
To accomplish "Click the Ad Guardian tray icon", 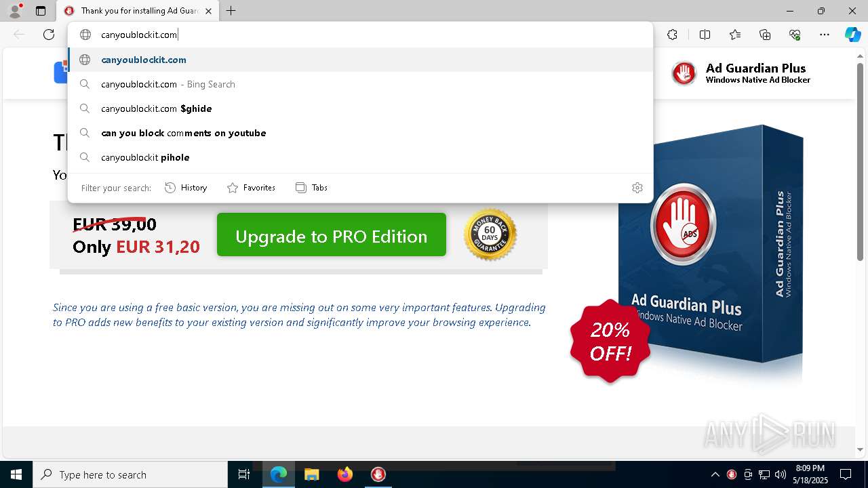I will [732, 474].
